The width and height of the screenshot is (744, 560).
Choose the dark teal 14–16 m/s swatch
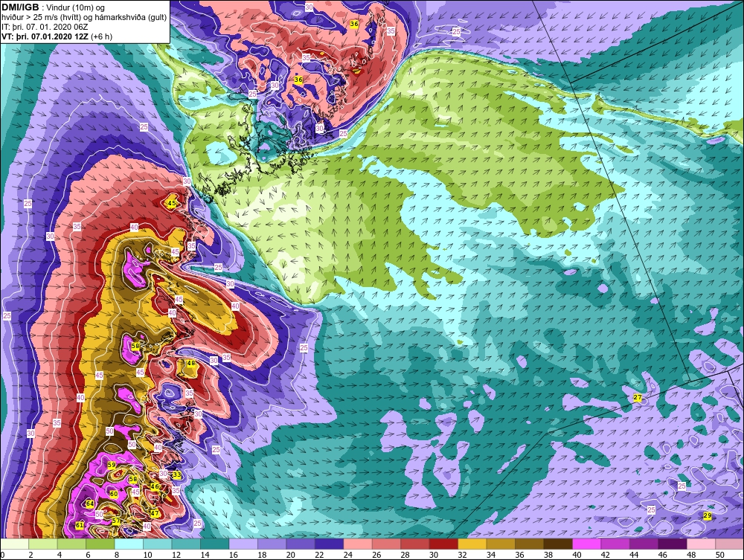point(214,544)
